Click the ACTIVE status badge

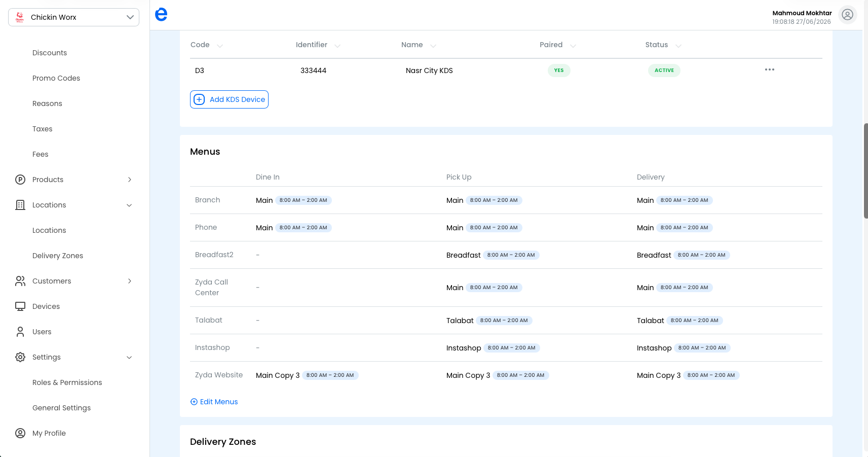664,71
